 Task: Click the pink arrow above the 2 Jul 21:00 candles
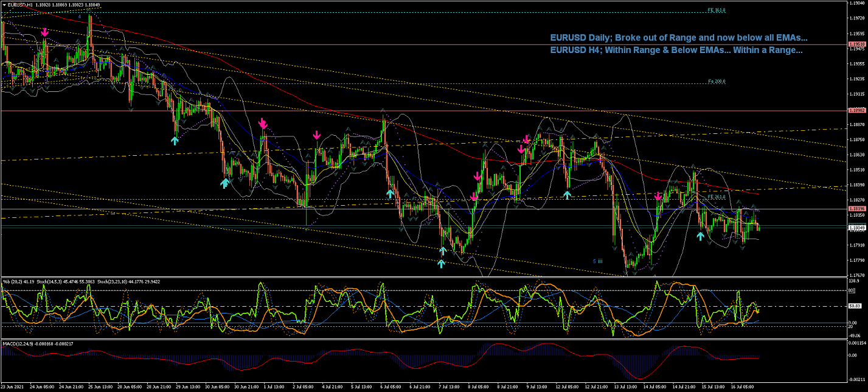[316, 135]
